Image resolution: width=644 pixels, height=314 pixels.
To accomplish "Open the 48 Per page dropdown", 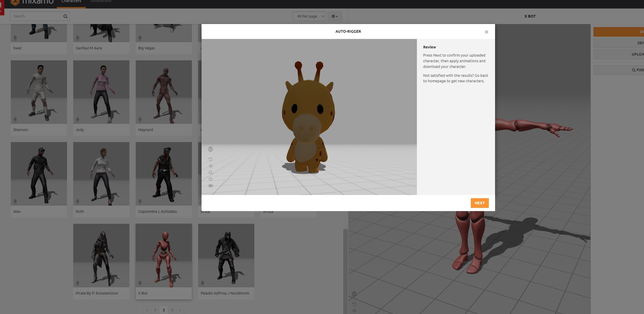I will click(309, 16).
